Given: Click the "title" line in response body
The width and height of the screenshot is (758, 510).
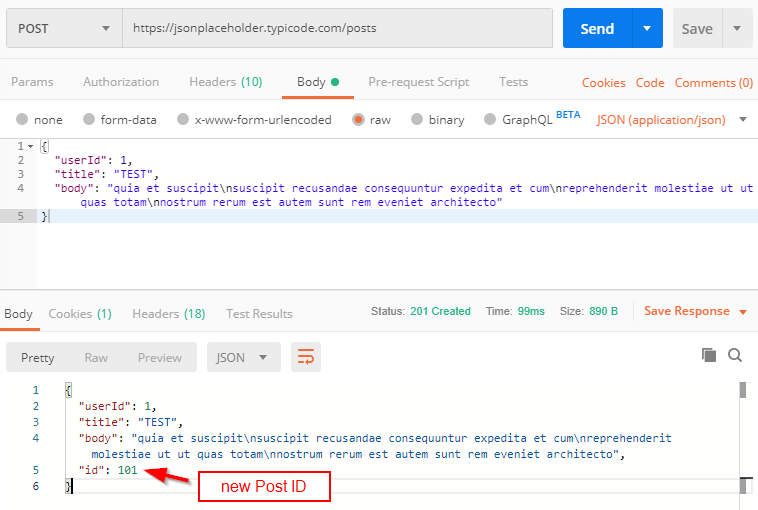Looking at the screenshot, I should [131, 422].
